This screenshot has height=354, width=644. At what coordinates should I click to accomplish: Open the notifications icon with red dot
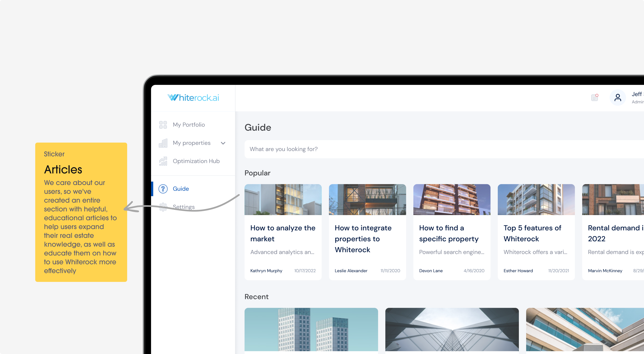pos(595,97)
